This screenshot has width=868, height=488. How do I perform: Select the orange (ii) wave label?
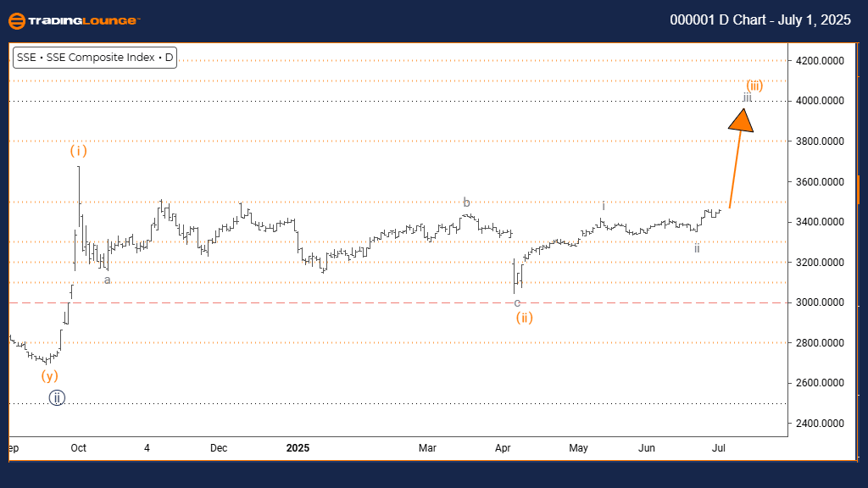tap(524, 319)
